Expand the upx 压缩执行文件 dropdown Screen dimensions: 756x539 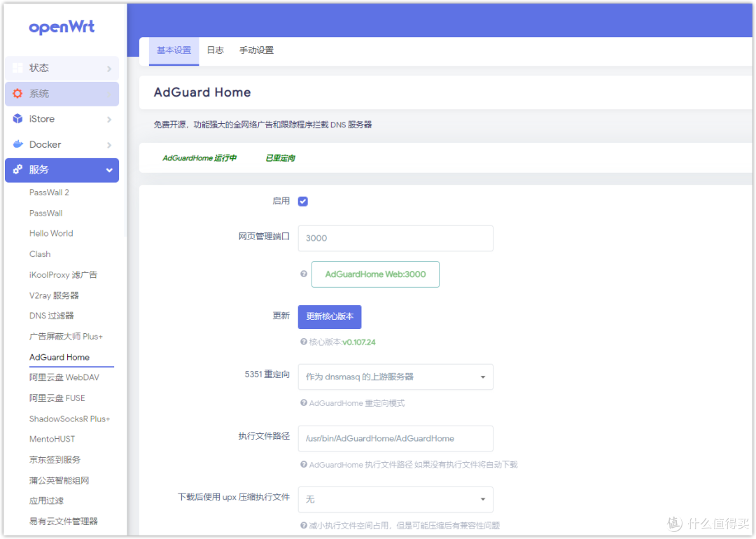coord(395,500)
